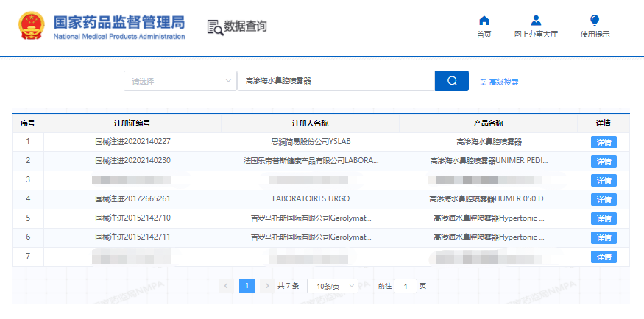Image resolution: width=644 pixels, height=319 pixels.
Task: Click the blue search magnifier button
Action: (452, 81)
